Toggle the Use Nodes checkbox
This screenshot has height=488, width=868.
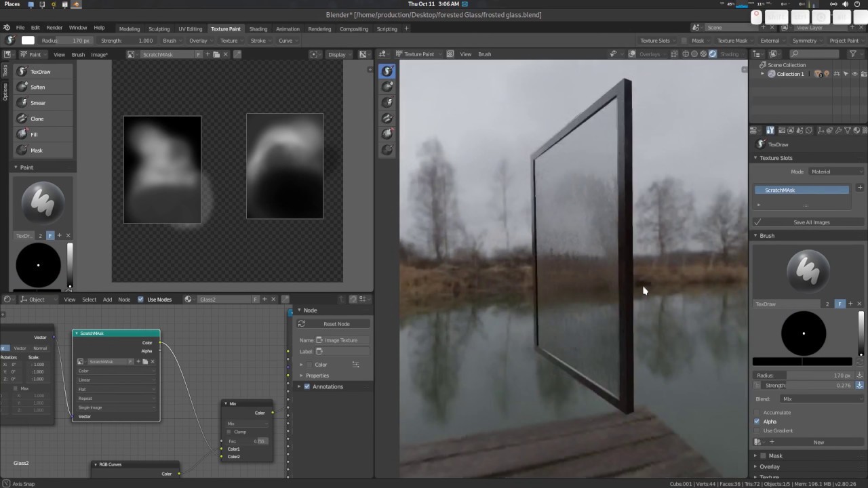click(140, 299)
